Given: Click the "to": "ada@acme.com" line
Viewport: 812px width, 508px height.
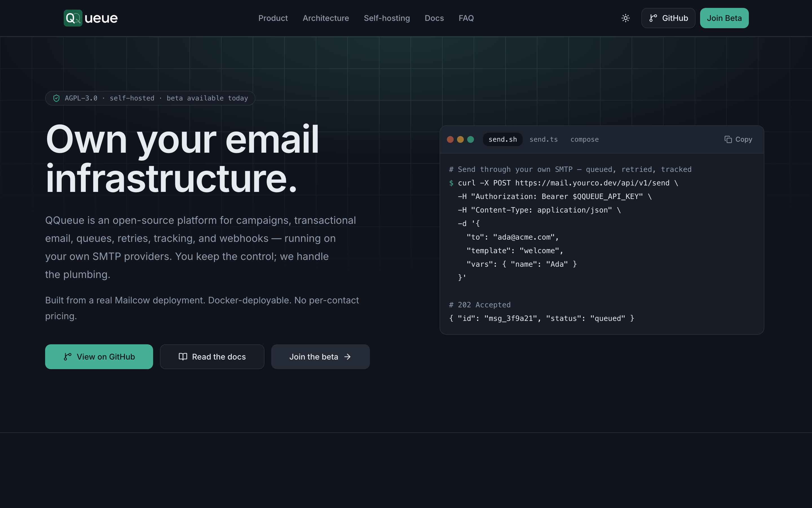Looking at the screenshot, I should [x=513, y=237].
